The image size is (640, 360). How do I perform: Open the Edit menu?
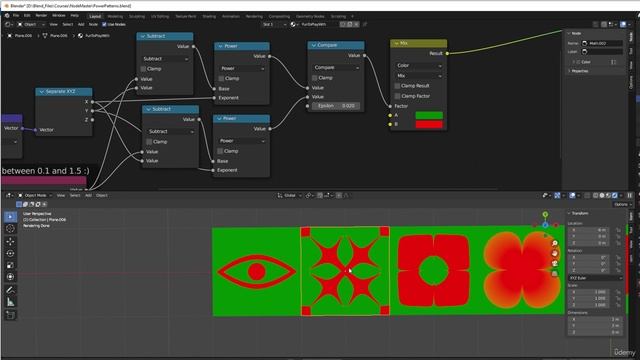pyautogui.click(x=27, y=16)
